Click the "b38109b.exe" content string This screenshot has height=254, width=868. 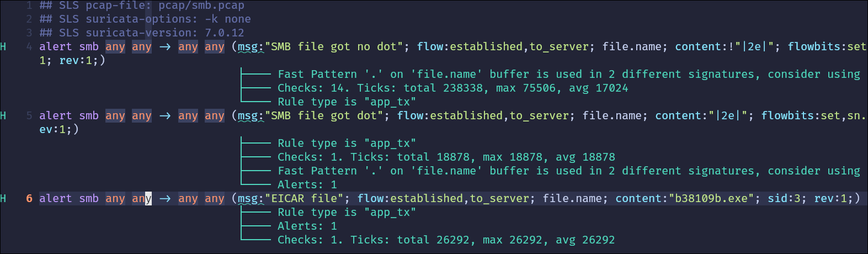point(712,199)
